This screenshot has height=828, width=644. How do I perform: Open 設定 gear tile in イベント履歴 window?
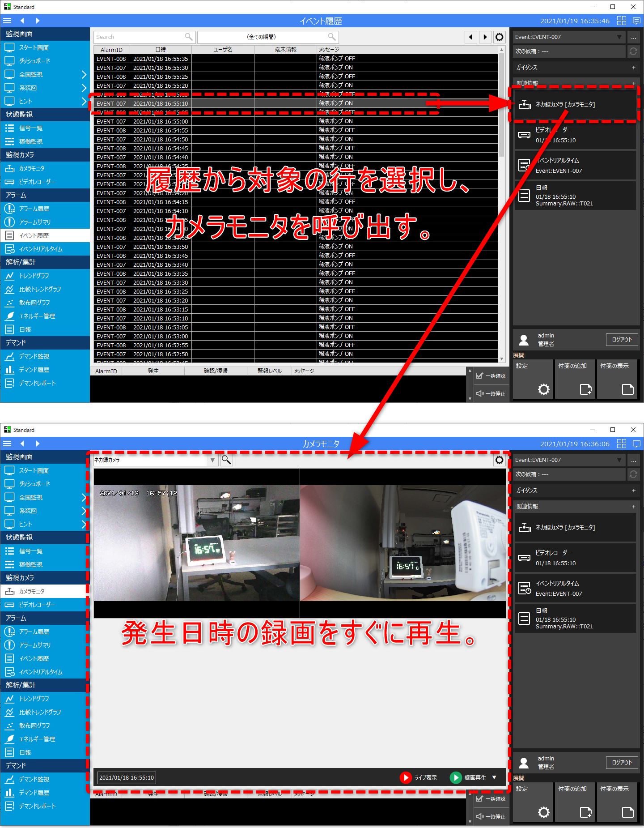(533, 379)
